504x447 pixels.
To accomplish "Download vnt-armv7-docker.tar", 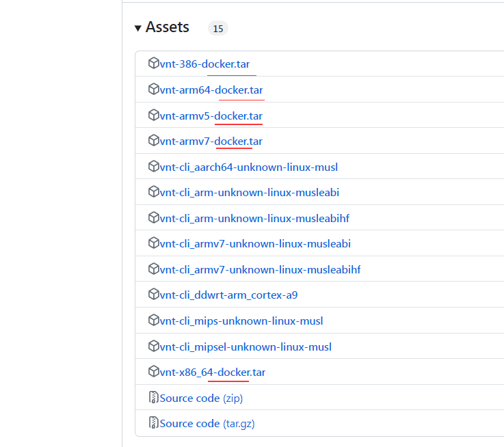I will point(211,141).
